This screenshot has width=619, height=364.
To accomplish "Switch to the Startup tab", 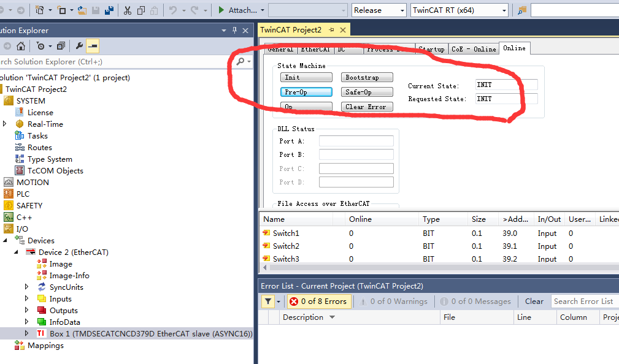I will [x=431, y=49].
